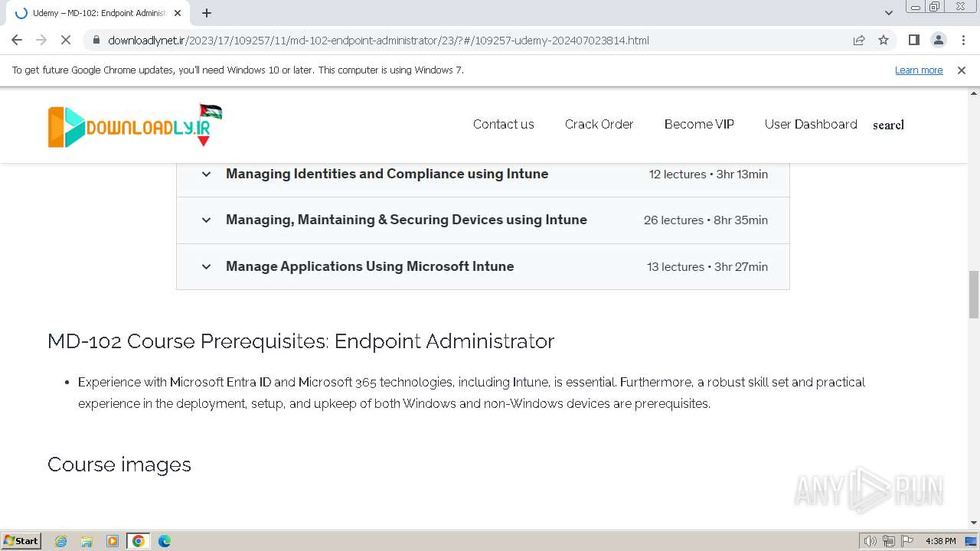Click the scrollbar down arrow
Viewport: 980px width, 551px height.
[973, 523]
